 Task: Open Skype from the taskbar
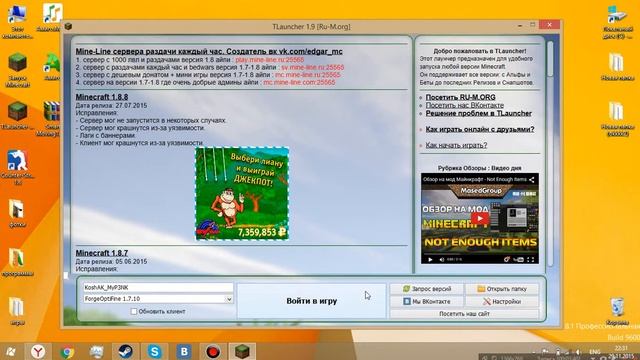[x=155, y=351]
